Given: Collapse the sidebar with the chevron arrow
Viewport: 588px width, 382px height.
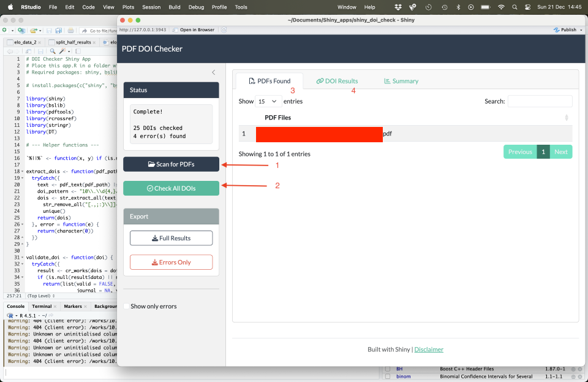Looking at the screenshot, I should pyautogui.click(x=213, y=72).
